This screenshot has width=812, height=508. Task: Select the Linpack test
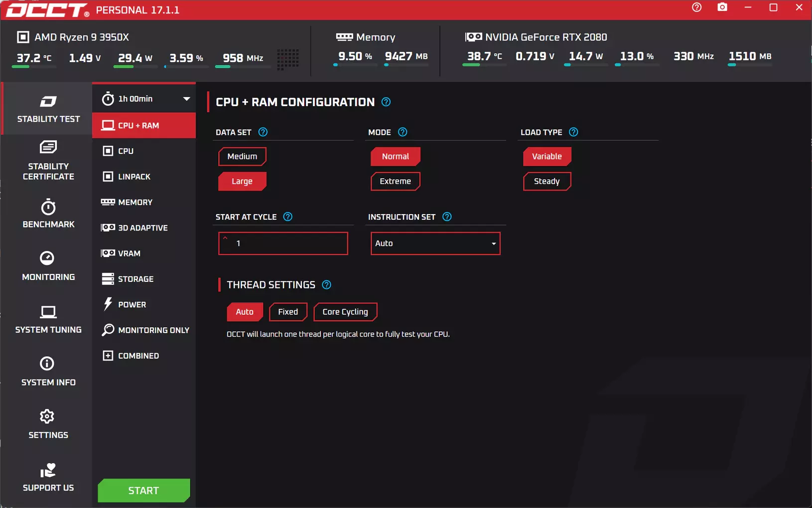tap(144, 176)
